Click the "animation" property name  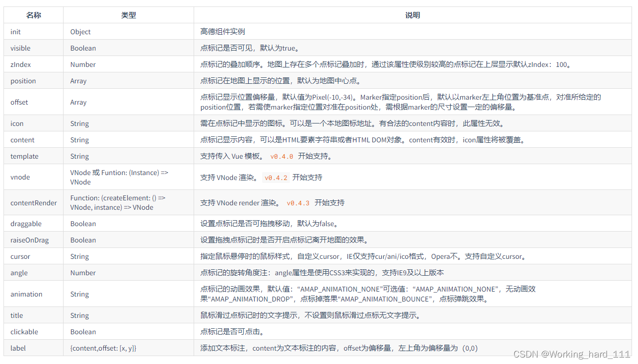26,294
